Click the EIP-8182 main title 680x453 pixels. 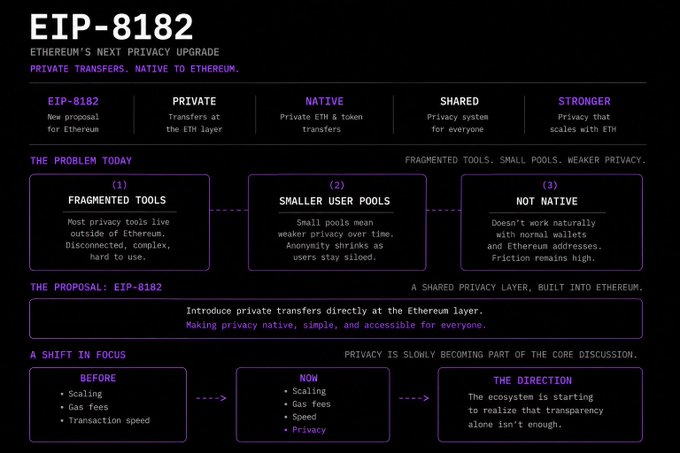pos(111,27)
